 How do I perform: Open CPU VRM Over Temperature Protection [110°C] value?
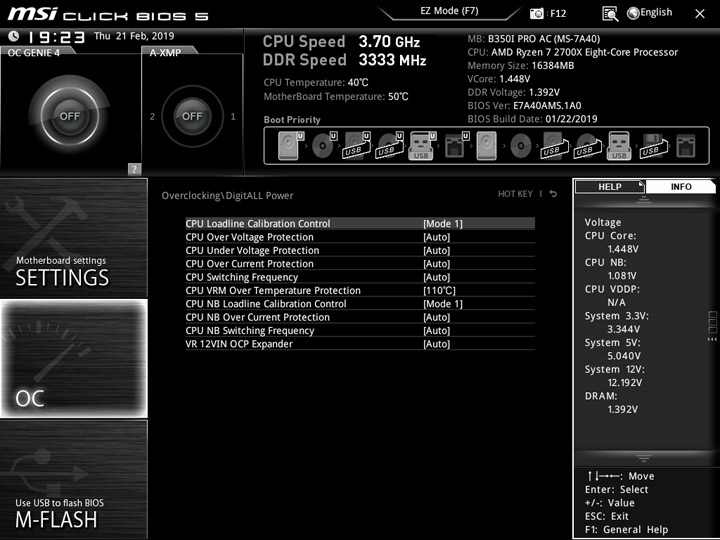coord(439,290)
